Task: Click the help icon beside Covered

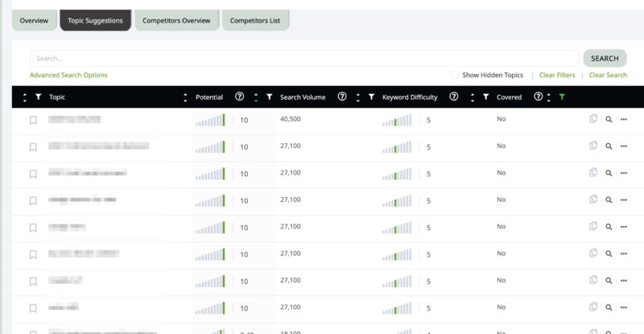Action: point(539,97)
